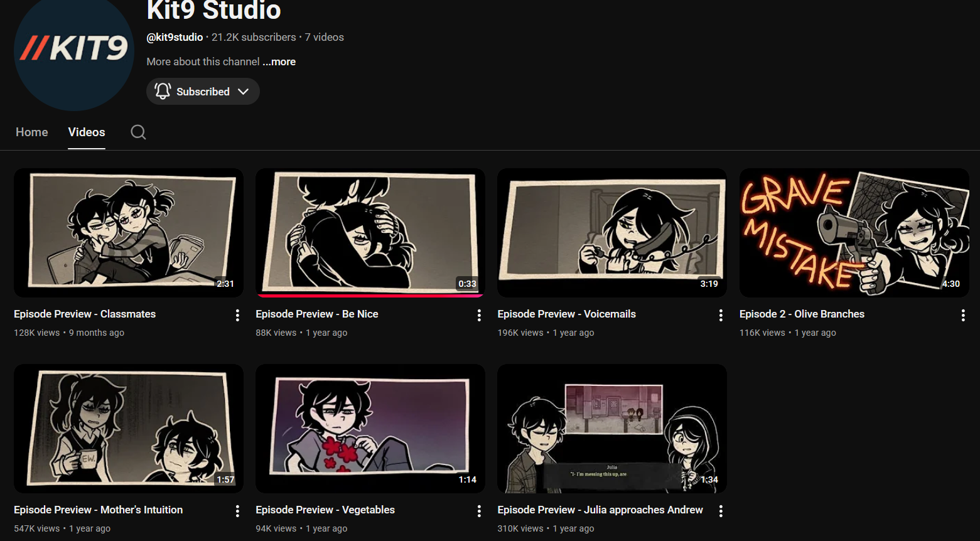The width and height of the screenshot is (980, 541).
Task: Play the Classmates video thumbnail
Action: pyautogui.click(x=129, y=232)
